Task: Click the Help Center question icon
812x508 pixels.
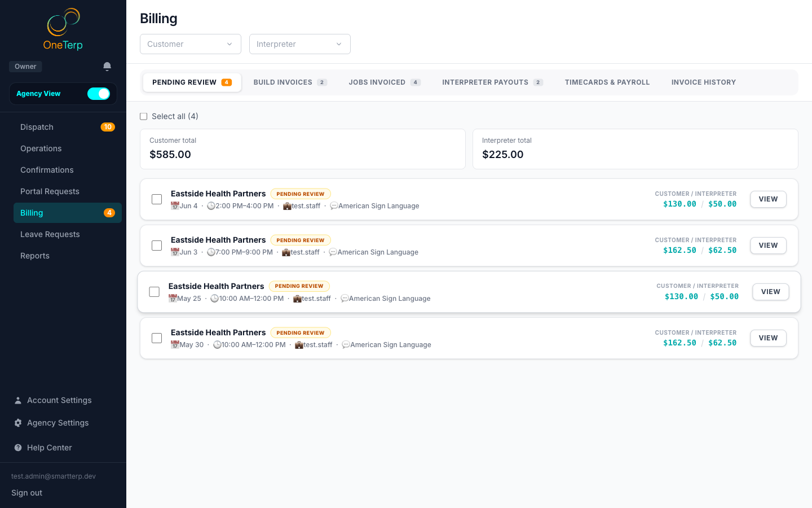Action: (18, 448)
